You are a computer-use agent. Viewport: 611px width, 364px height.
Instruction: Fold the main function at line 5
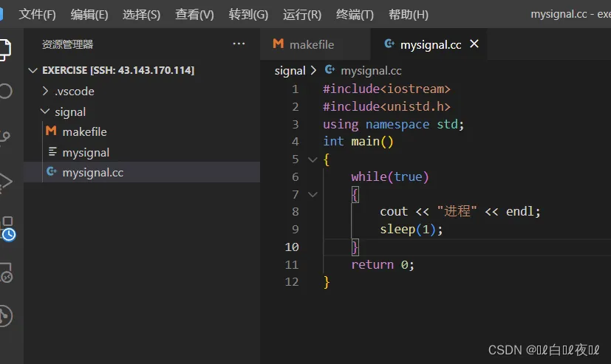312,159
